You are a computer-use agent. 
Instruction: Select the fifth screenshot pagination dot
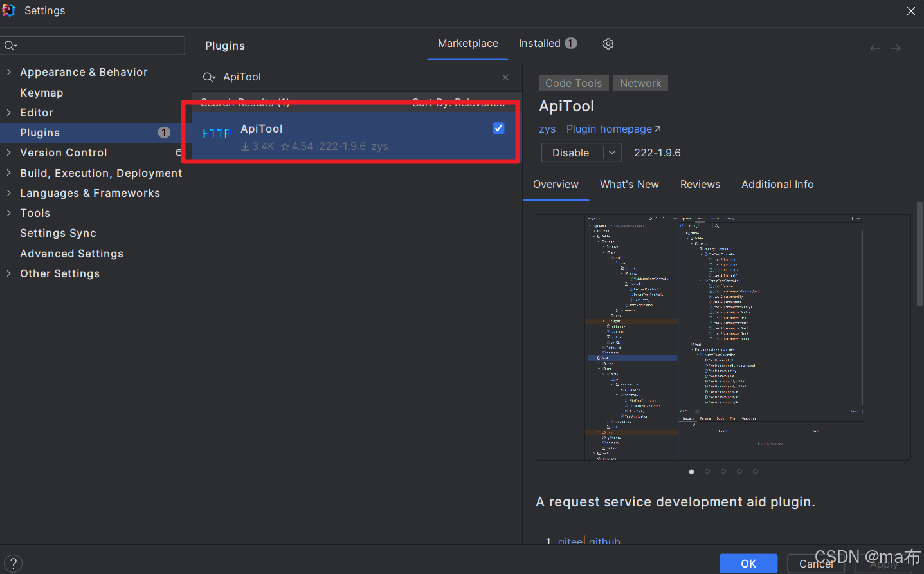[x=756, y=472]
